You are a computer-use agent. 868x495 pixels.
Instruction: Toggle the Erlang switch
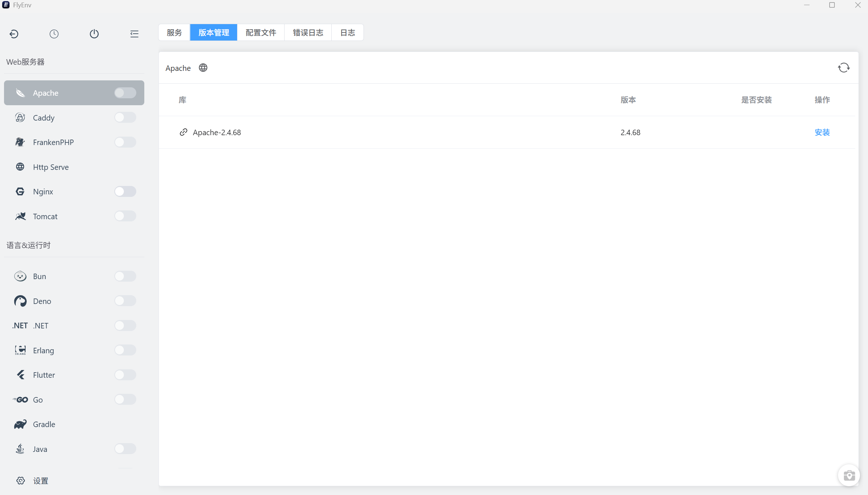125,350
